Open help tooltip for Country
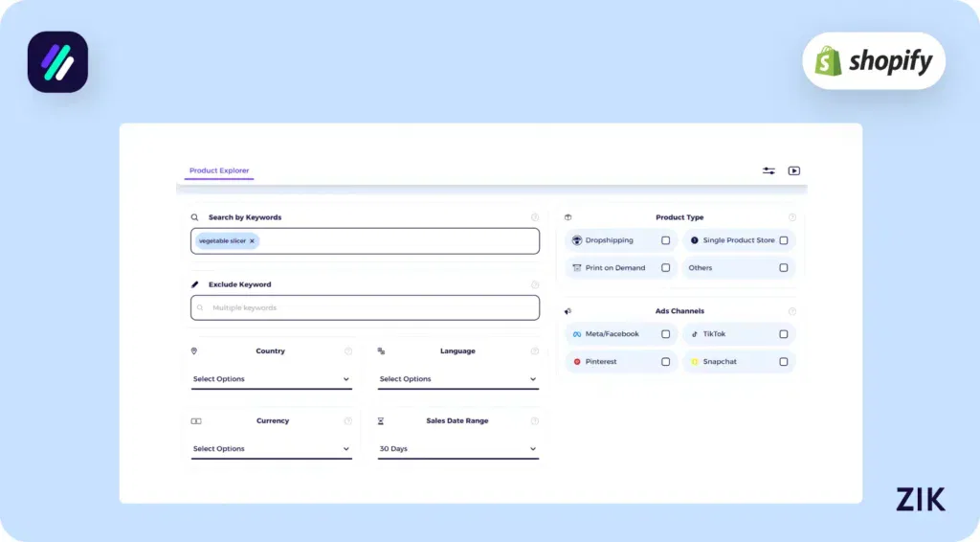Viewport: 980px width, 542px height. (x=348, y=351)
